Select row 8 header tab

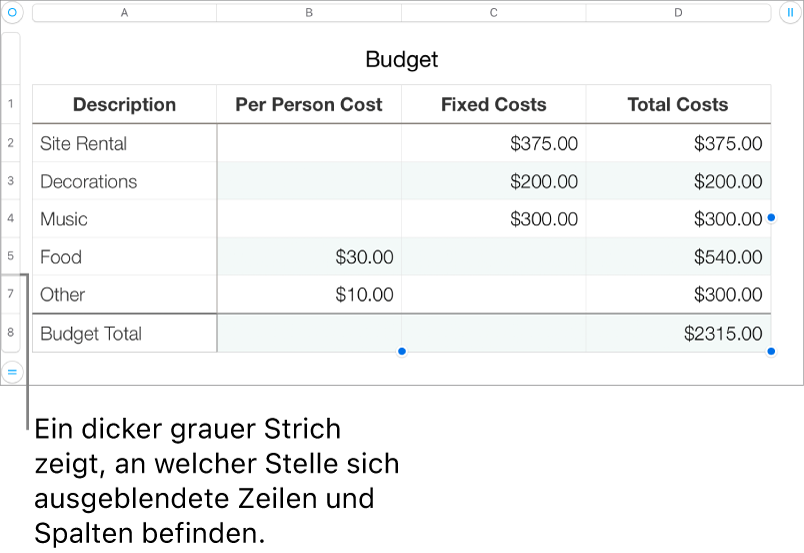(11, 333)
